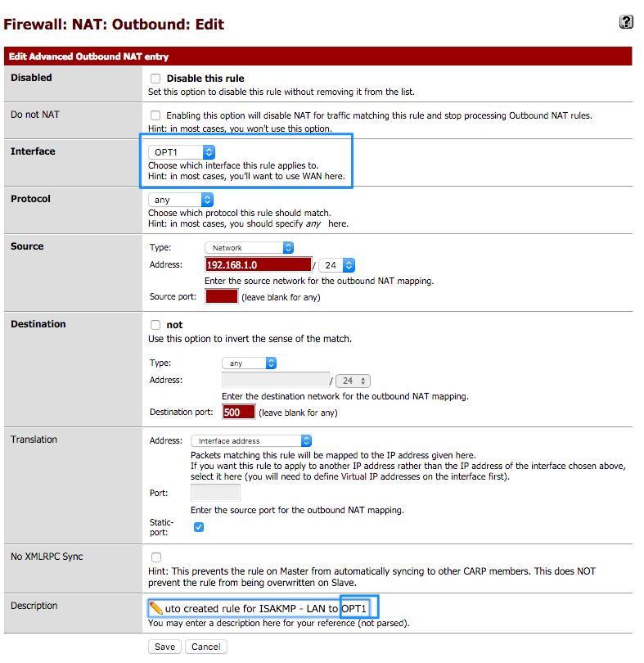Uncheck the Static-port checkbox
The width and height of the screenshot is (644, 663).
click(x=199, y=527)
